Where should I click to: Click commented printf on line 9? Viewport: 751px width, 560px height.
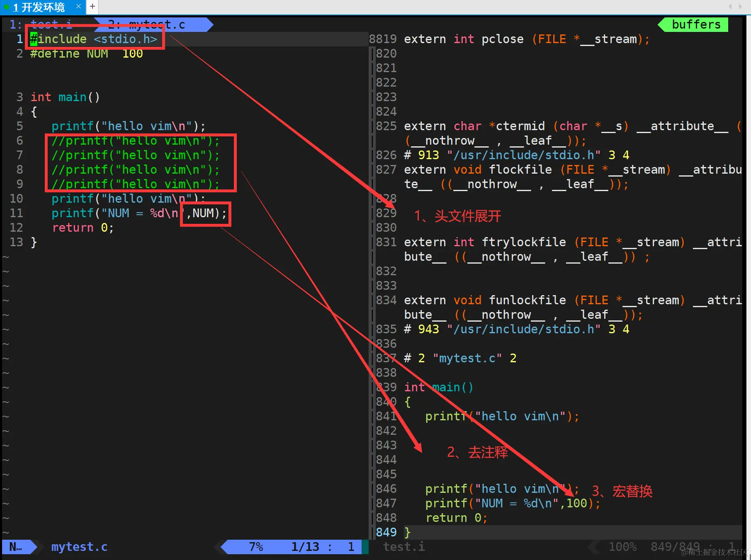136,184
